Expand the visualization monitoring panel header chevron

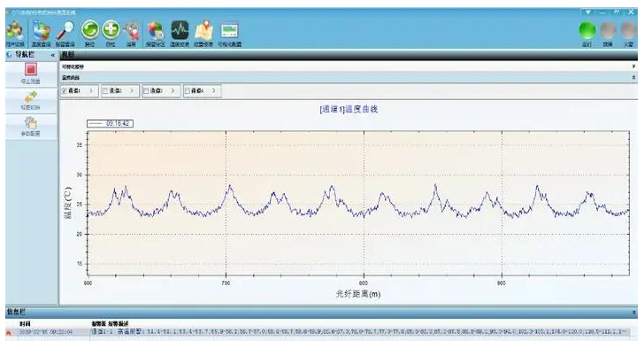point(634,66)
